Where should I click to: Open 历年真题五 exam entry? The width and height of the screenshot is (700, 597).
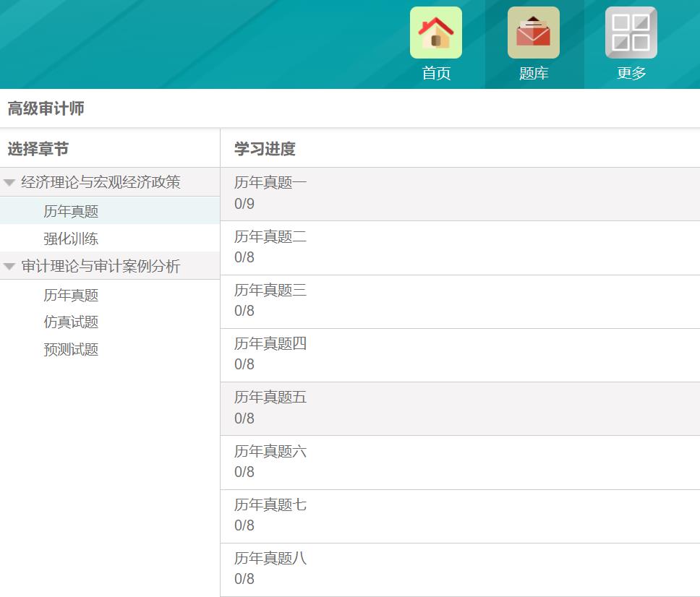point(270,397)
